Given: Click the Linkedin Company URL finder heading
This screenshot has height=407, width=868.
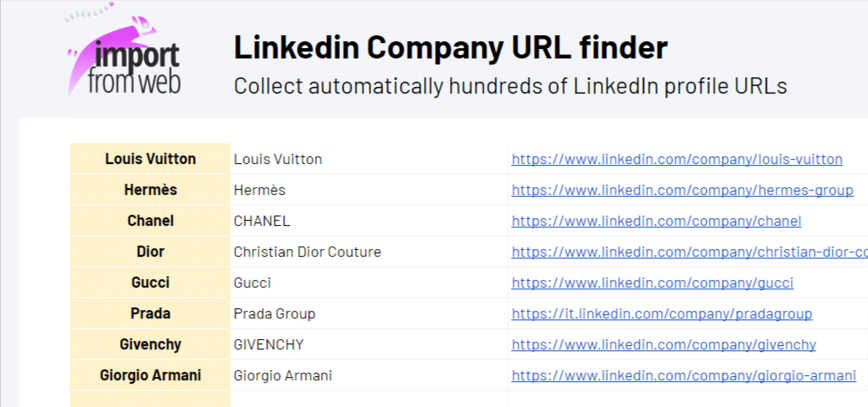Looking at the screenshot, I should pos(450,48).
